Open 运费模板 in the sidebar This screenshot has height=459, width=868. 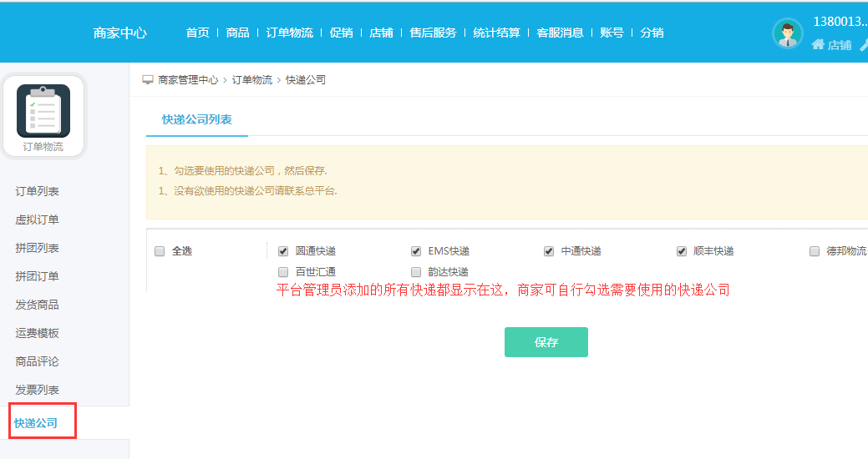pos(38,334)
